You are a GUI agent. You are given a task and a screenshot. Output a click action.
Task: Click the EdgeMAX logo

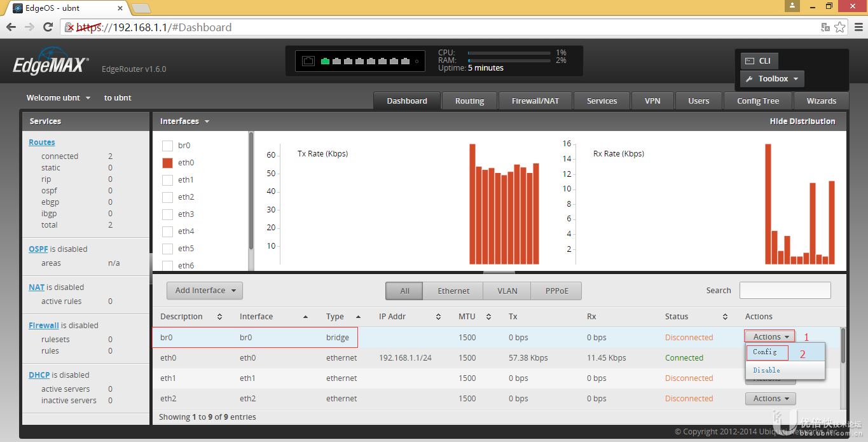click(51, 62)
